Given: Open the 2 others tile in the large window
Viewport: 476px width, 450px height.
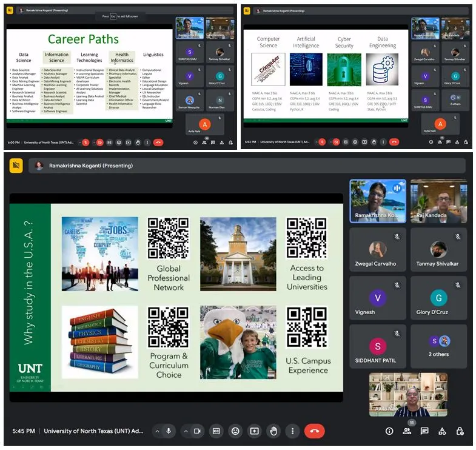Looking at the screenshot, I should pyautogui.click(x=438, y=346).
